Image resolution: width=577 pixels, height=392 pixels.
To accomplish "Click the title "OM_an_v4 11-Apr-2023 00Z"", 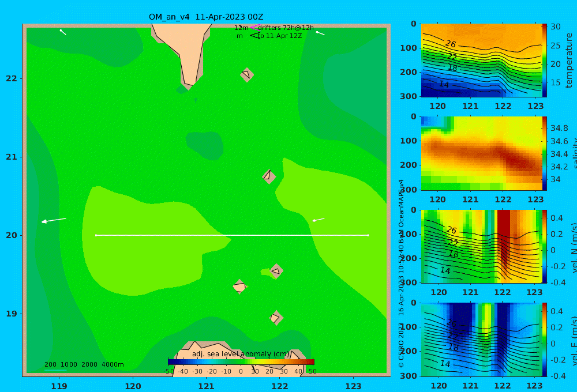I will [206, 17].
